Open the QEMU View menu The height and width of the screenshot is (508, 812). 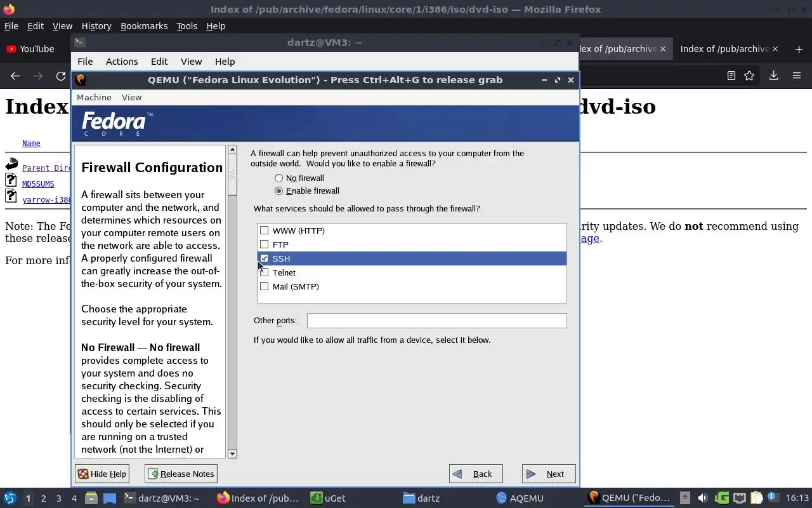pos(131,97)
